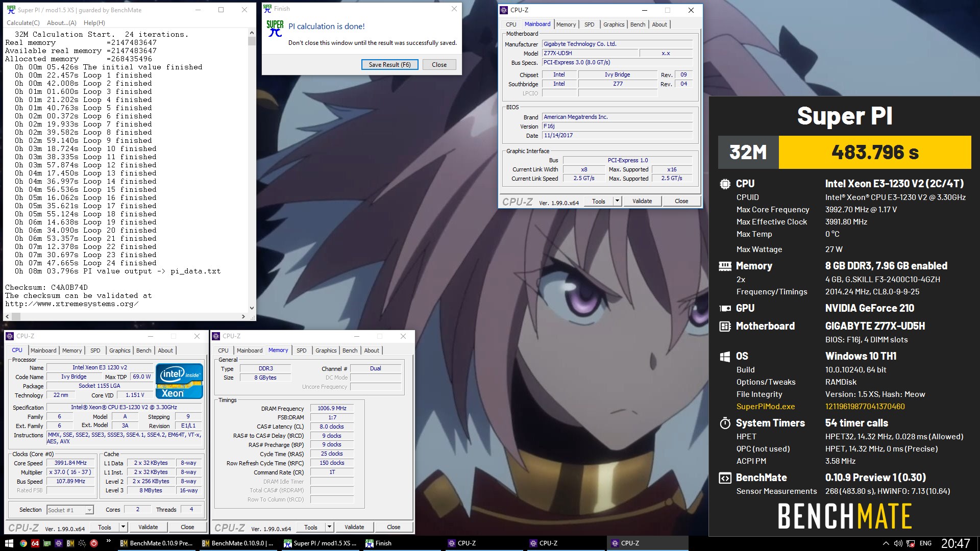Click Validate in the Mainboard CPU-Z window

tap(642, 201)
